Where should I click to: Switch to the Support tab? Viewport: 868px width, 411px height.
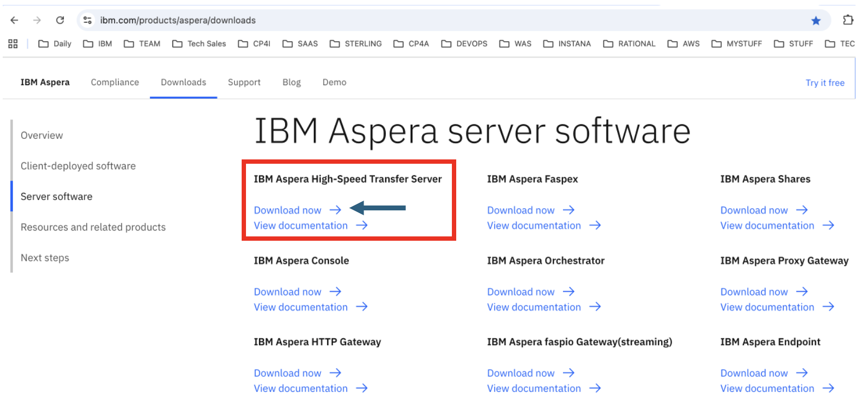pyautogui.click(x=244, y=82)
